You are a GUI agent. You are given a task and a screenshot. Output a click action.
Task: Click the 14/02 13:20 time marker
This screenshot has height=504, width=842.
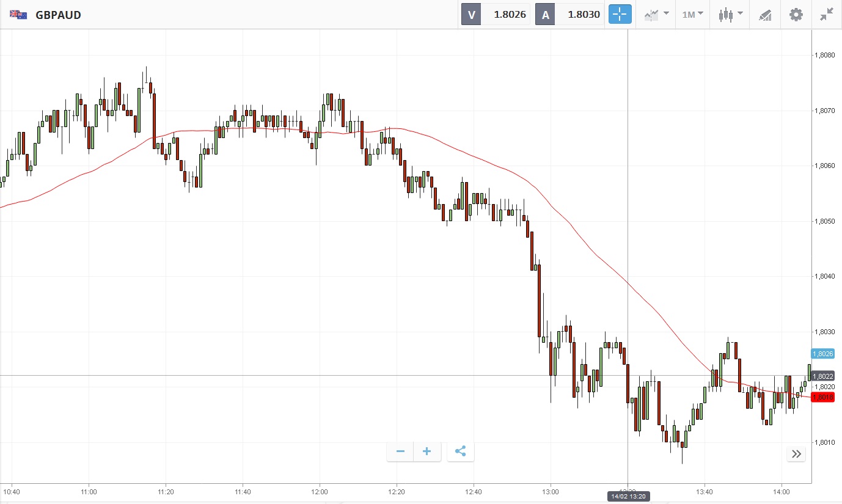pyautogui.click(x=628, y=496)
